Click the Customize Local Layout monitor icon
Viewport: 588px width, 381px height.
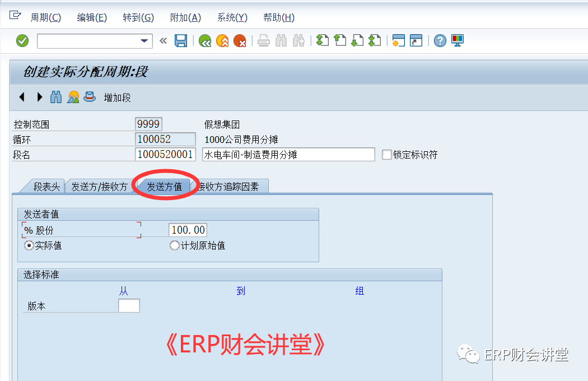click(458, 40)
